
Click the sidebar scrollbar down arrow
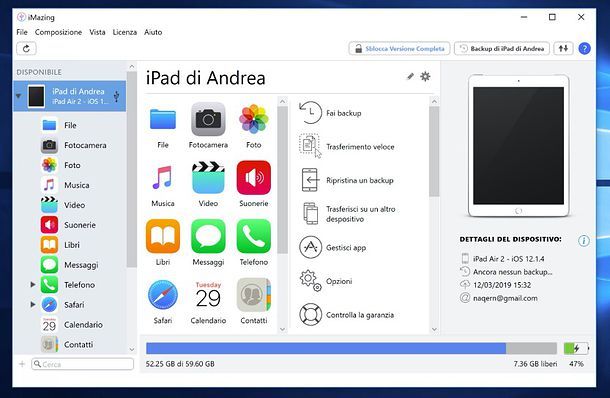point(131,349)
